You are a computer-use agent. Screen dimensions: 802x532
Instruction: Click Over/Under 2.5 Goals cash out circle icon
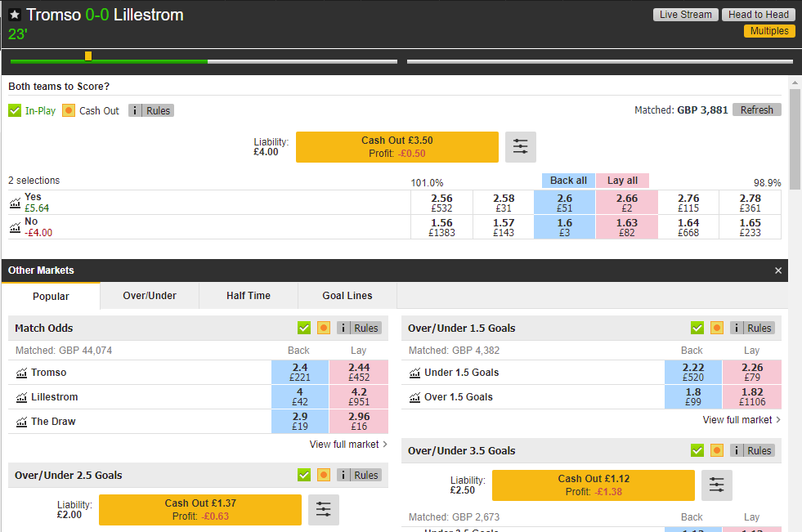(324, 476)
